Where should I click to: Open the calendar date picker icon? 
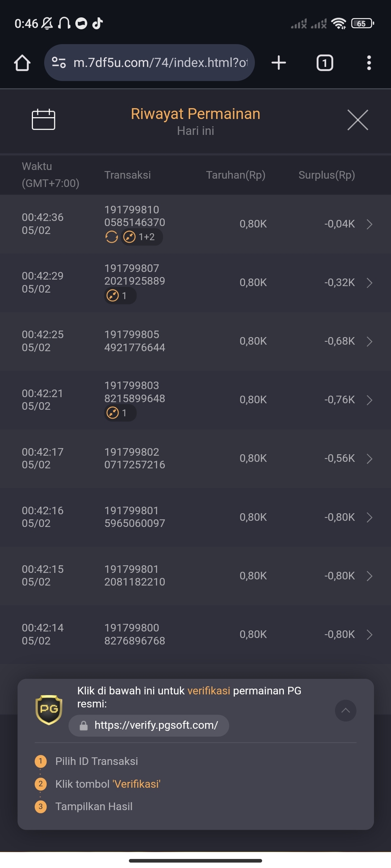[43, 119]
